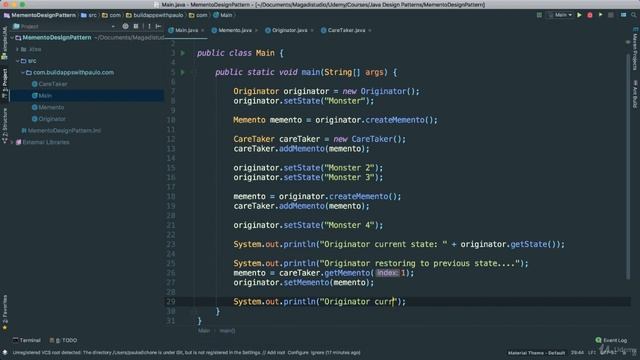Collapse the src folder arrow
The height and width of the screenshot is (360, 640).
[x=18, y=61]
